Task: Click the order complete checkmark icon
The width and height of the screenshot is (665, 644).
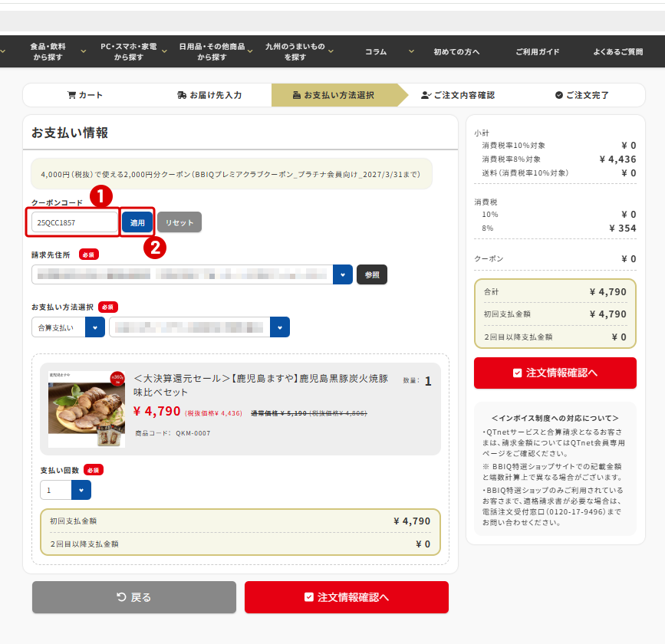Action: tap(559, 95)
